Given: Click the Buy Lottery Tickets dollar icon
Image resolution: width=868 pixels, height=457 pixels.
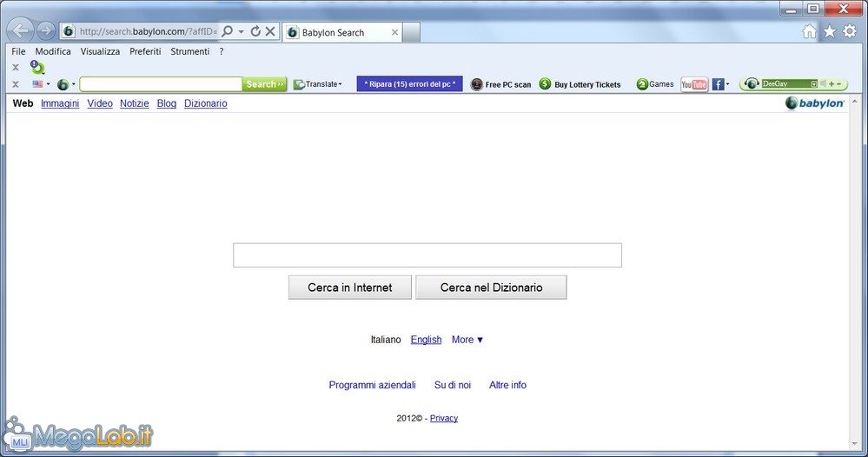Looking at the screenshot, I should point(546,83).
